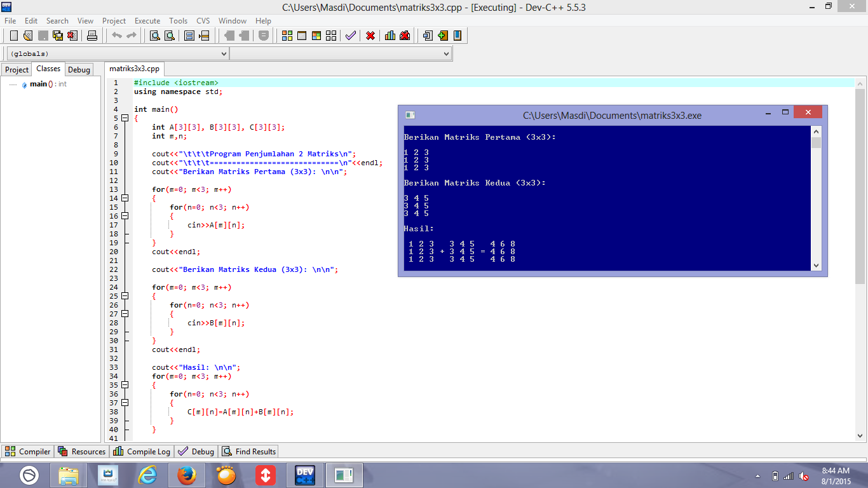Image resolution: width=868 pixels, height=488 pixels.
Task: Switch to the Classes sidebar tab
Action: pos(48,69)
